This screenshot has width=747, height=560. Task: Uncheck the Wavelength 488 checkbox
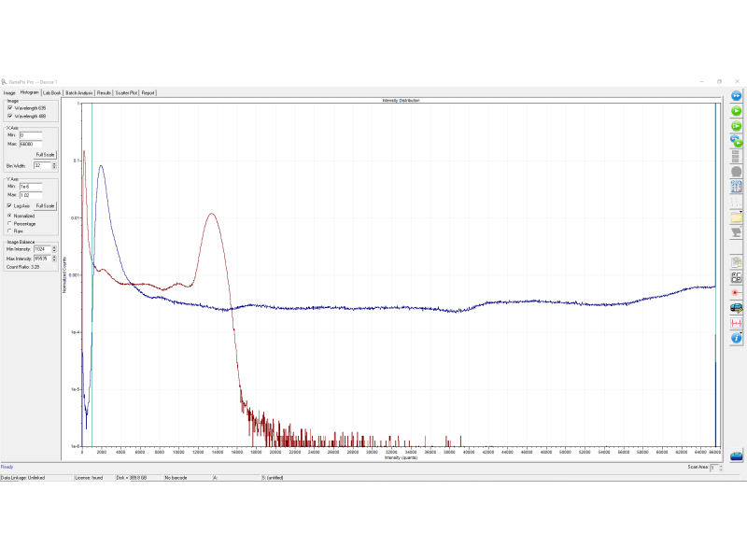click(9, 116)
